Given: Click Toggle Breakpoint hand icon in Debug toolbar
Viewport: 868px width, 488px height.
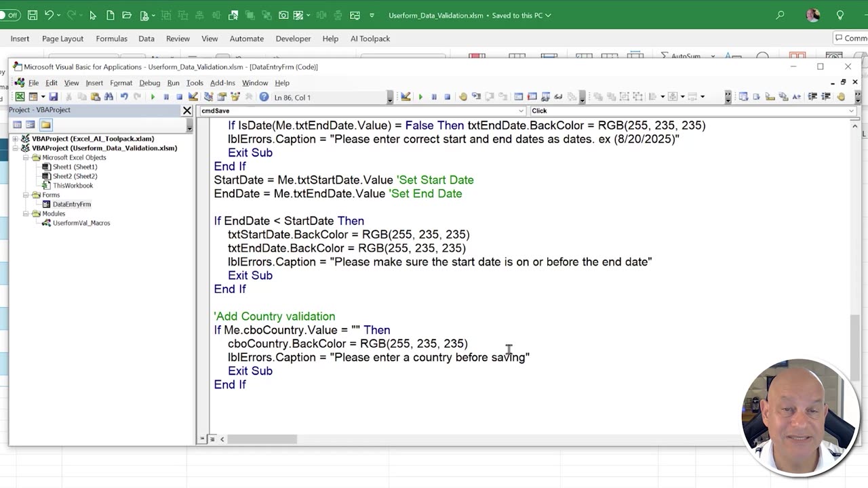Looking at the screenshot, I should (463, 97).
